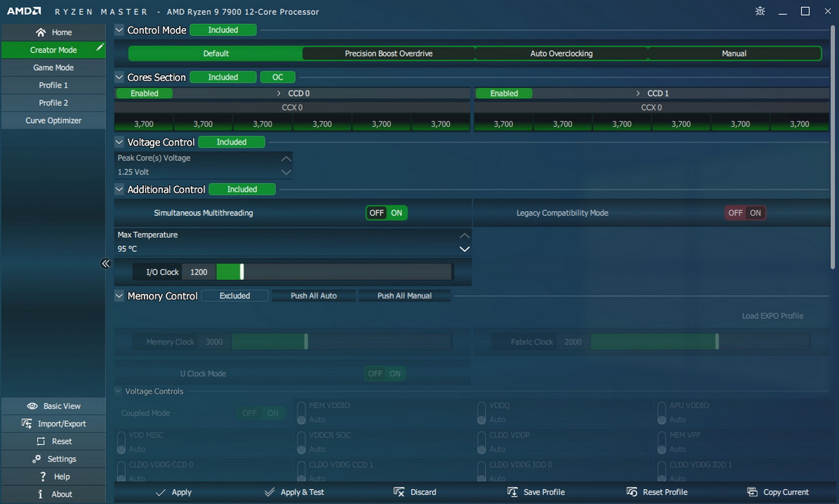The height and width of the screenshot is (504, 839).
Task: Open Profile 1
Action: point(53,85)
